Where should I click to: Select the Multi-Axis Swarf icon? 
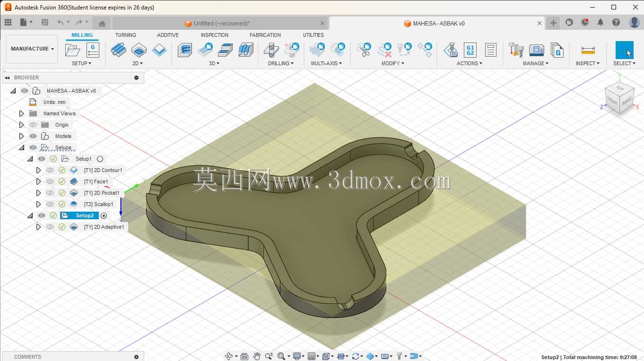(317, 50)
